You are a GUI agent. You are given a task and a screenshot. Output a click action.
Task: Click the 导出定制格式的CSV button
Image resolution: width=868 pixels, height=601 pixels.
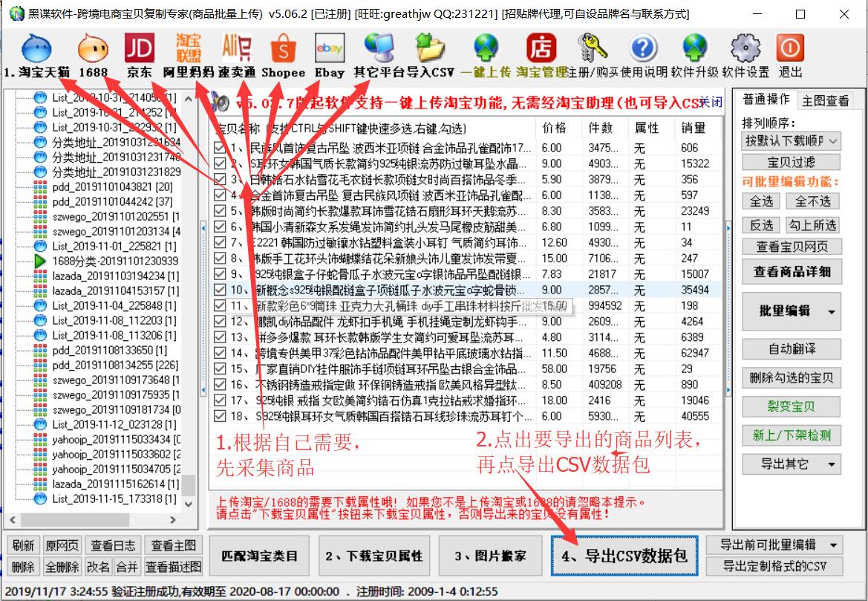tap(774, 566)
